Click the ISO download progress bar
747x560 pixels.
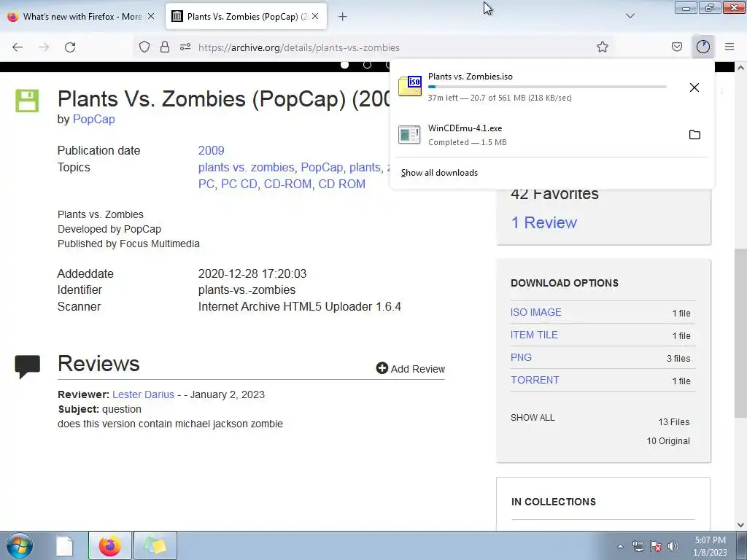click(547, 87)
